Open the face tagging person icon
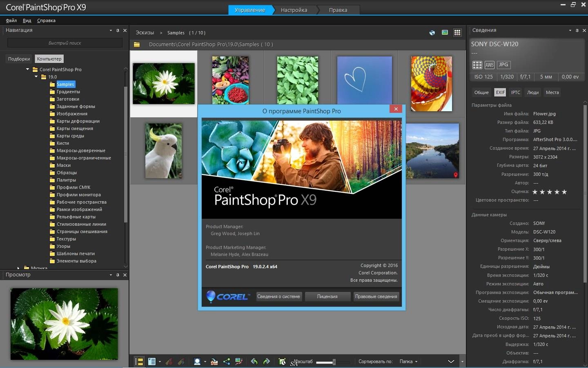Viewport: 588px width, 368px height. pyautogui.click(x=197, y=361)
